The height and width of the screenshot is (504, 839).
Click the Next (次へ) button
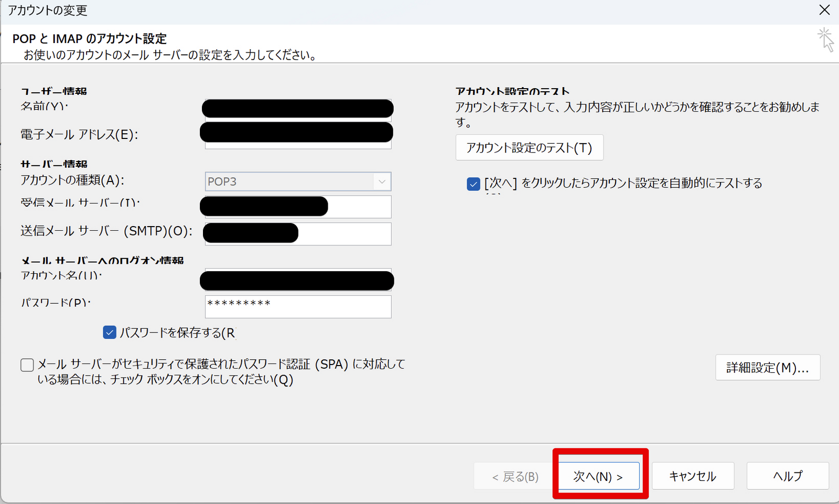click(x=598, y=476)
